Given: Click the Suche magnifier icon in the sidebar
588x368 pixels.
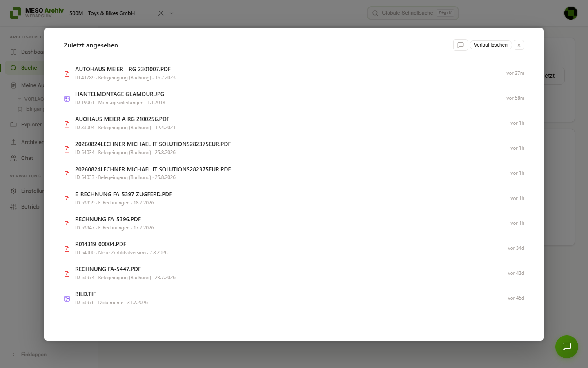Looking at the screenshot, I should pyautogui.click(x=13, y=68).
